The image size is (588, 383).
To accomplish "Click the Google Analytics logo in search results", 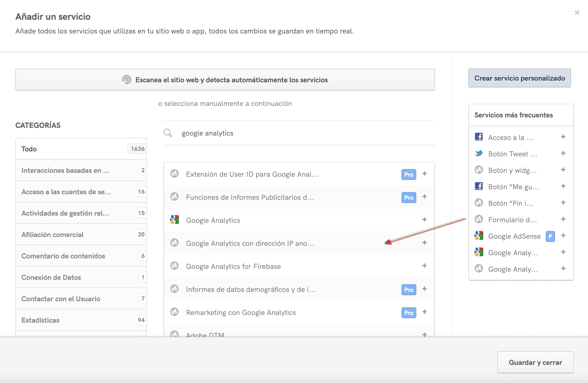I will click(174, 219).
